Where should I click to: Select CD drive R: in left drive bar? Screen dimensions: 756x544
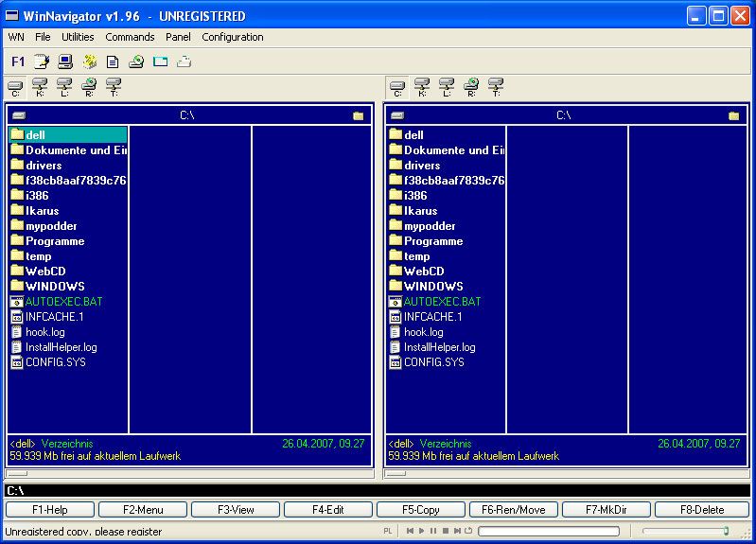[89, 88]
